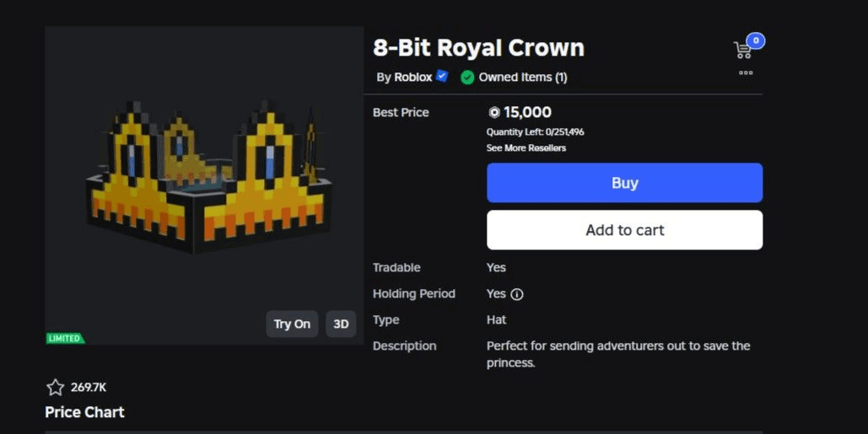Screen dimensions: 868x434
Task: Click the crown item preview image
Action: pyautogui.click(x=204, y=185)
